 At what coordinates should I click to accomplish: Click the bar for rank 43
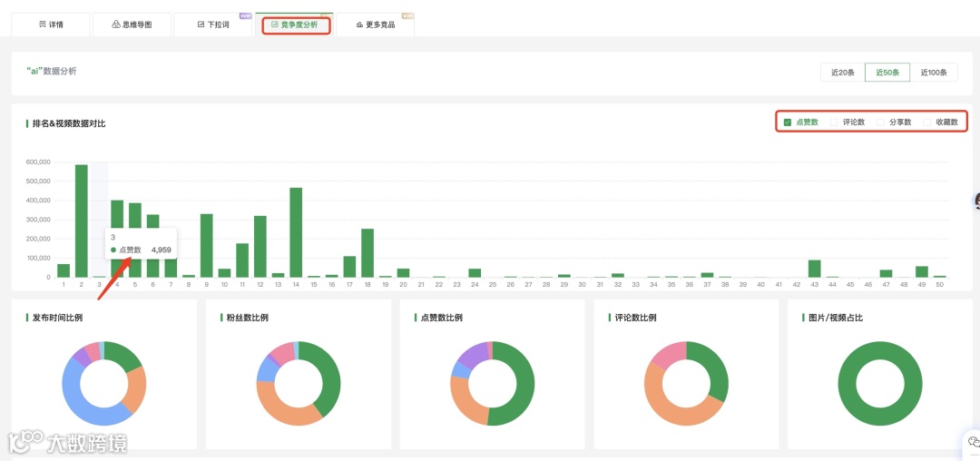[814, 269]
